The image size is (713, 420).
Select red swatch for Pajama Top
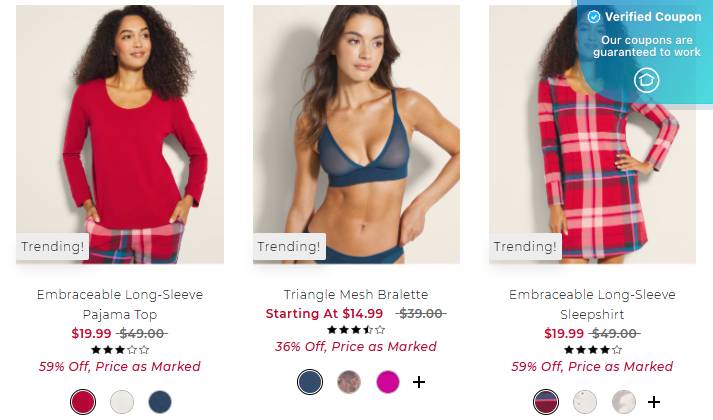tap(83, 402)
